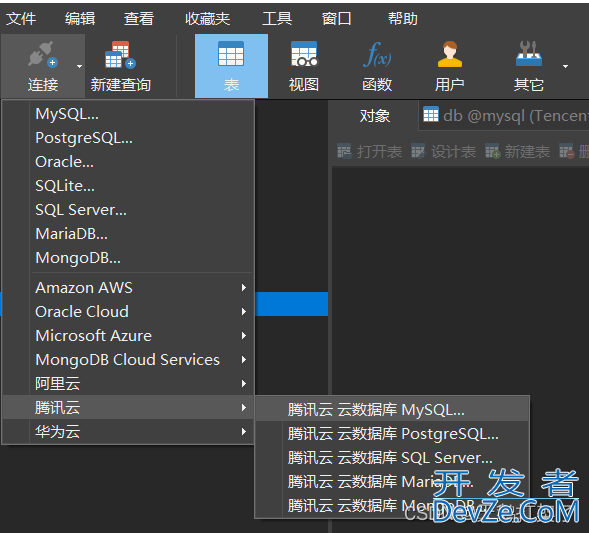Click 打开表 button

[370, 152]
